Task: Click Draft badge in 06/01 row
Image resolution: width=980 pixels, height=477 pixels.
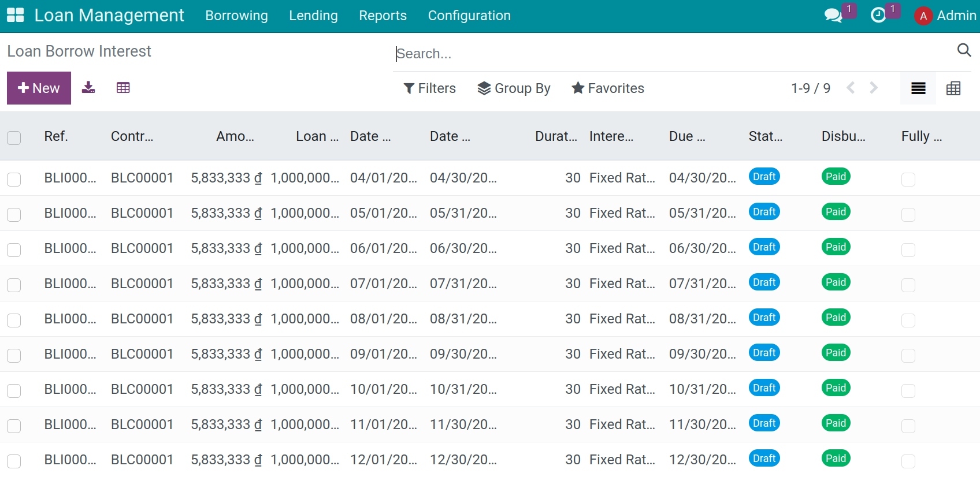Action: pyautogui.click(x=764, y=247)
